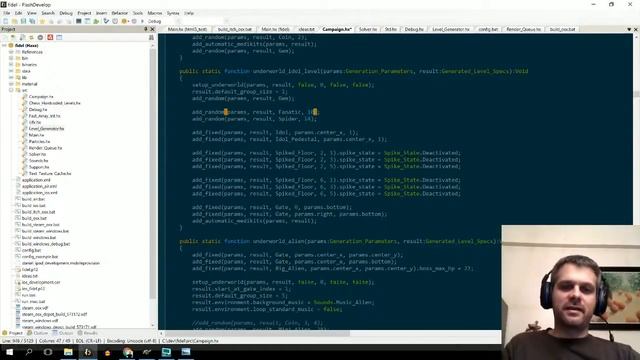Click the taskbar search magnifier icon

coord(29,352)
